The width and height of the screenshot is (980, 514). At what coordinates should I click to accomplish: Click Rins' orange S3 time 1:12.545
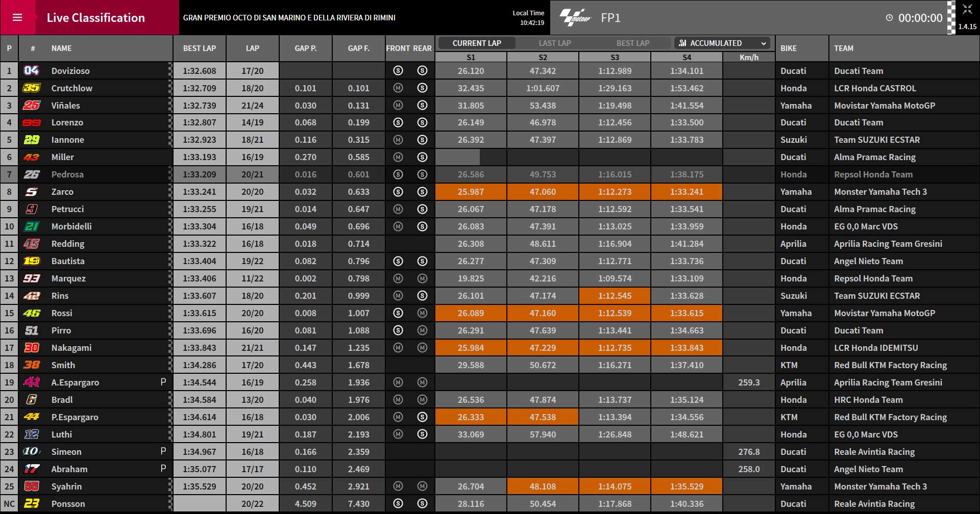[615, 296]
